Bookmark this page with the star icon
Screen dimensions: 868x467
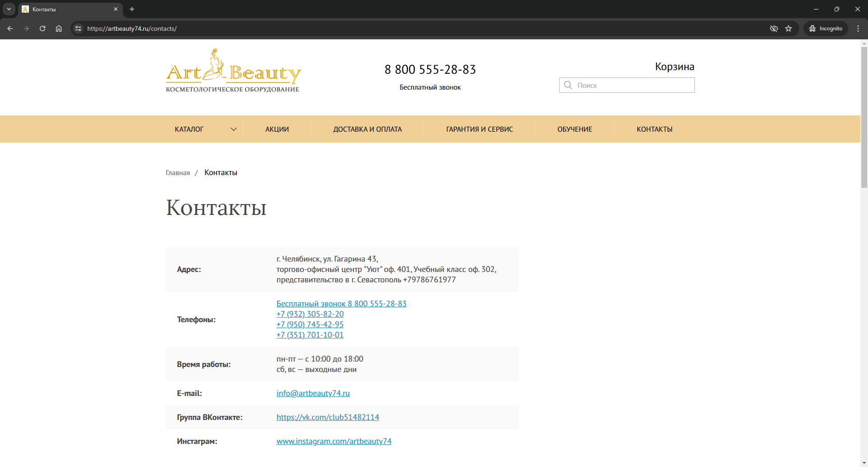[788, 29]
